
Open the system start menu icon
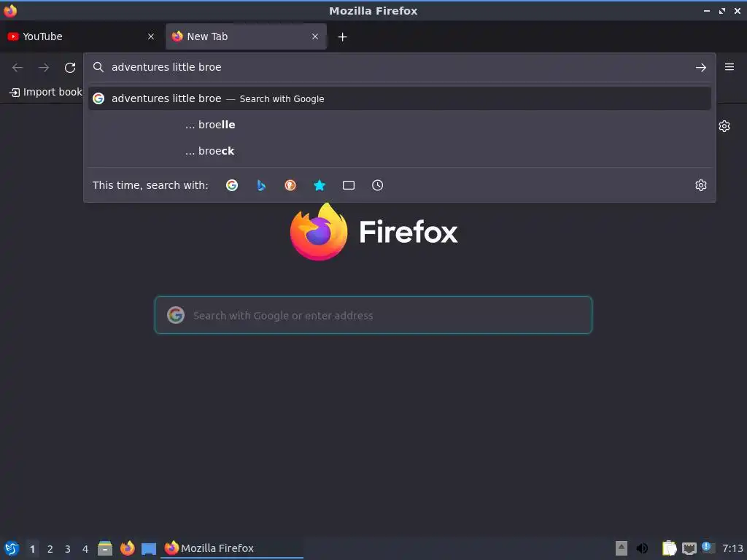click(x=12, y=548)
